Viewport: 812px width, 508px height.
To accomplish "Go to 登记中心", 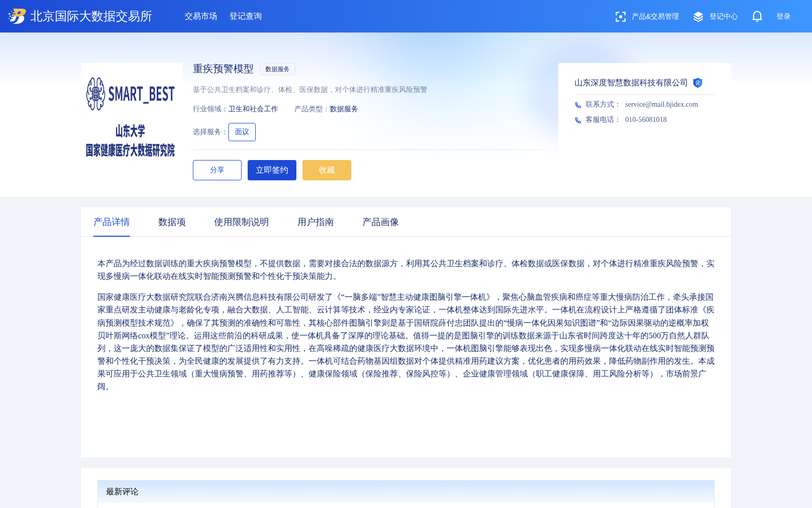I will click(x=724, y=17).
